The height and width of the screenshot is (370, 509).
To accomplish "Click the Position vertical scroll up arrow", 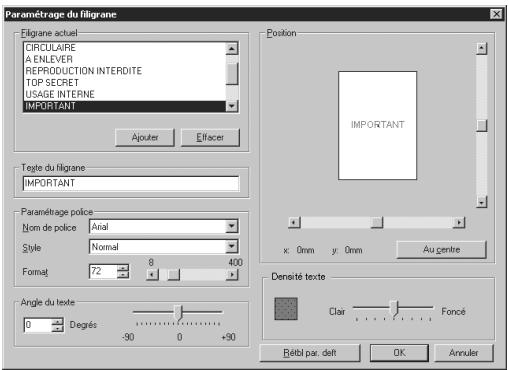I will (x=482, y=49).
